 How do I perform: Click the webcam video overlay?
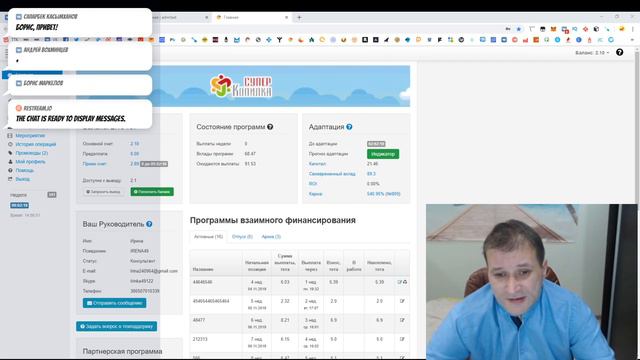[x=531, y=282]
